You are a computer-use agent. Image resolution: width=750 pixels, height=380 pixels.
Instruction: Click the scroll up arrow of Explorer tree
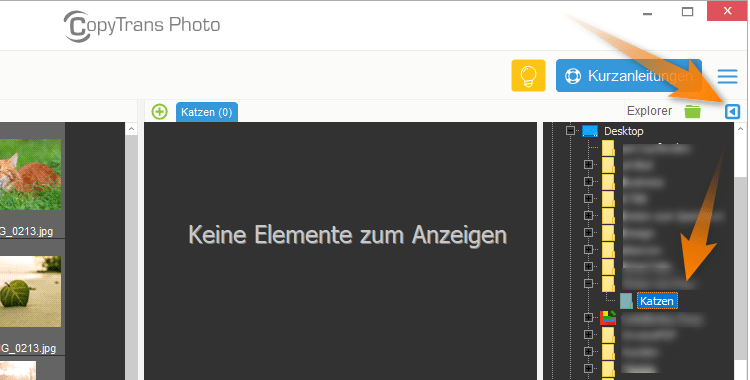740,129
